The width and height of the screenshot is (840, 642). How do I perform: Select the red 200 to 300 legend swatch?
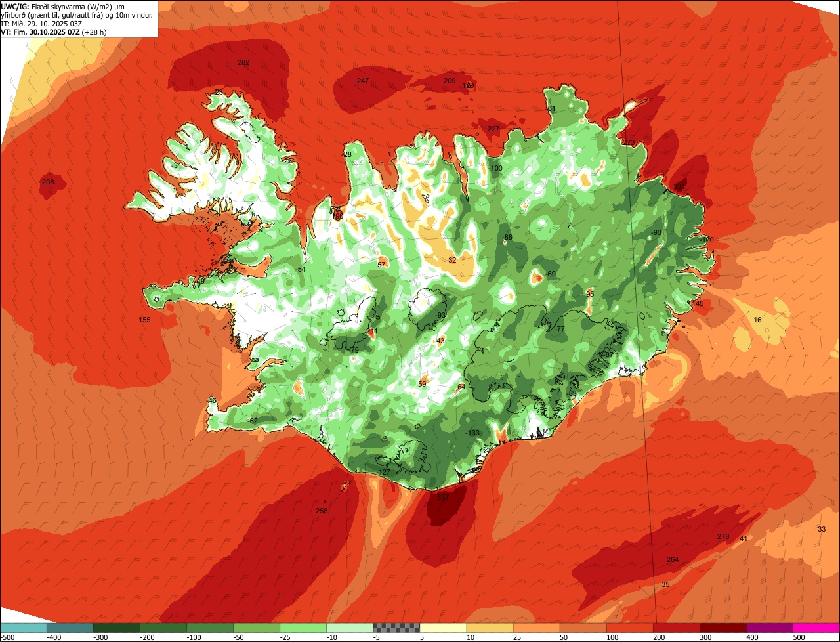[676, 628]
